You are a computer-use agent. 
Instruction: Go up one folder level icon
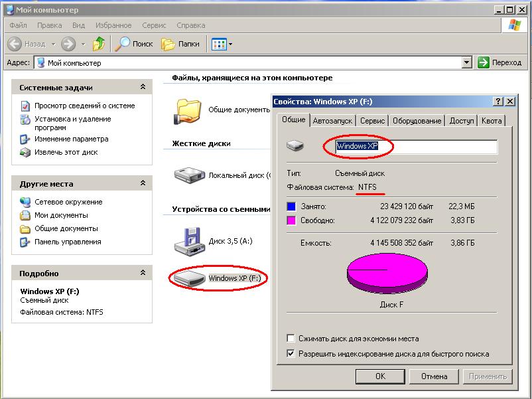[x=99, y=44]
